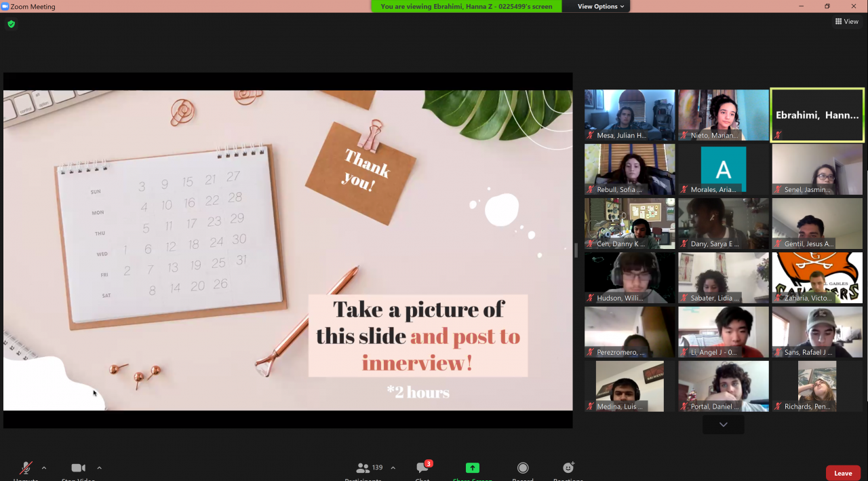The image size is (868, 481).
Task: Select Morales, Aria avatar tile
Action: [724, 170]
